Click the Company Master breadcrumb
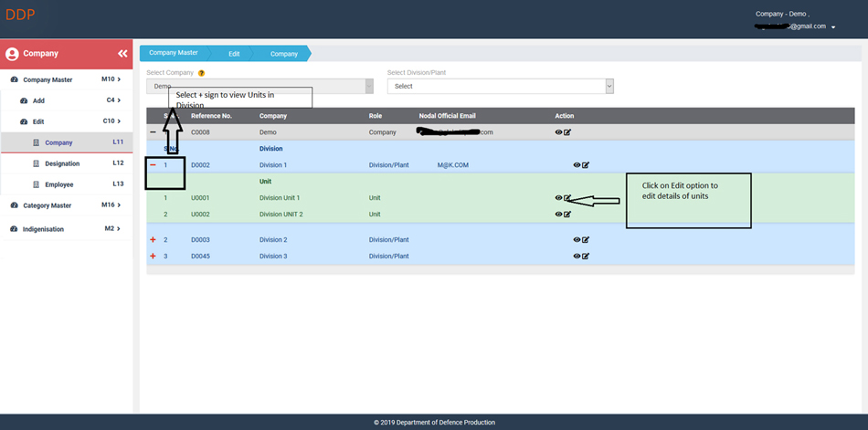Viewport: 868px width, 430px height. [174, 53]
